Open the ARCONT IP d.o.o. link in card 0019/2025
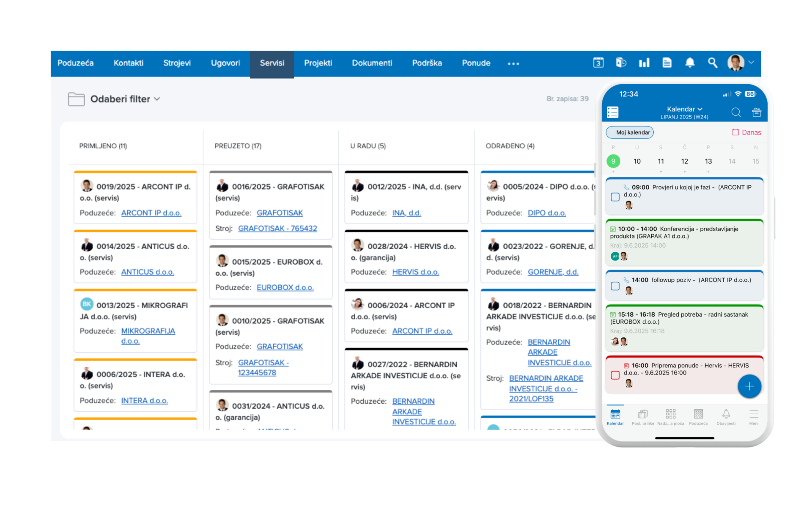 [x=151, y=213]
